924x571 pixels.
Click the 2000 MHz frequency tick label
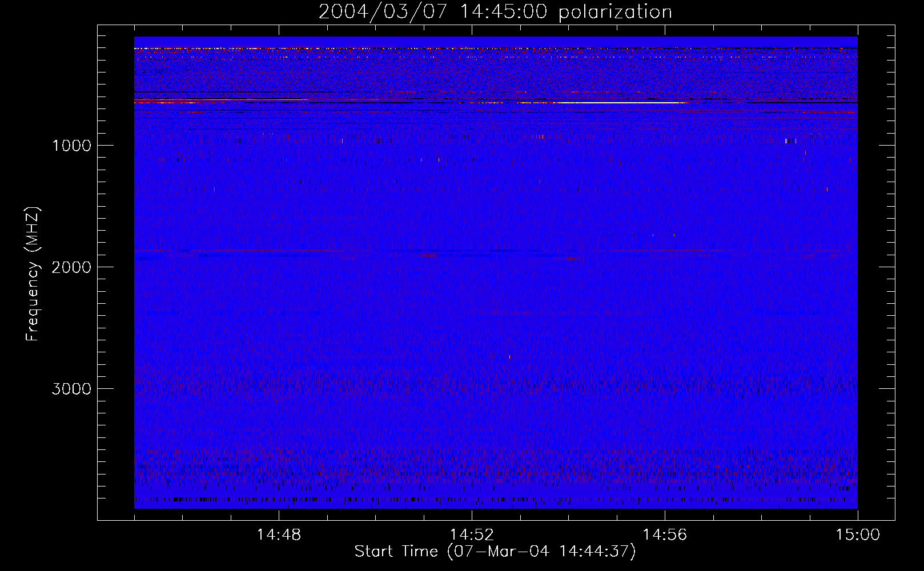point(71,267)
